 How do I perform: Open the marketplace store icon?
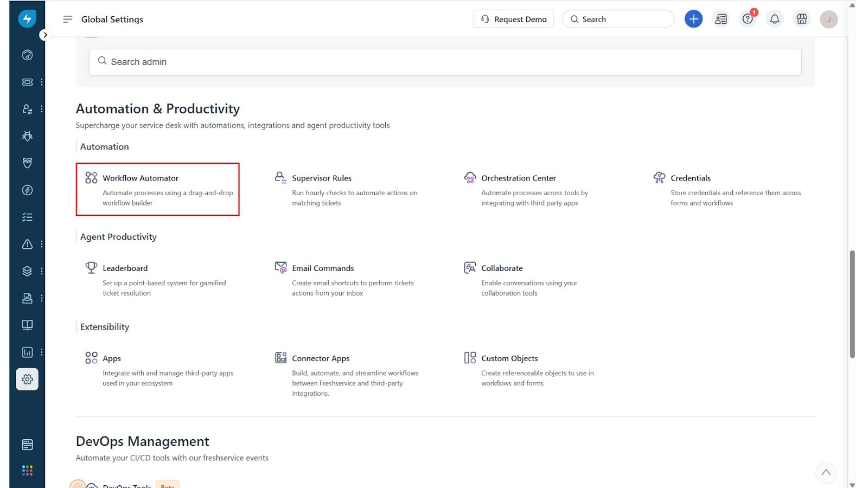802,19
